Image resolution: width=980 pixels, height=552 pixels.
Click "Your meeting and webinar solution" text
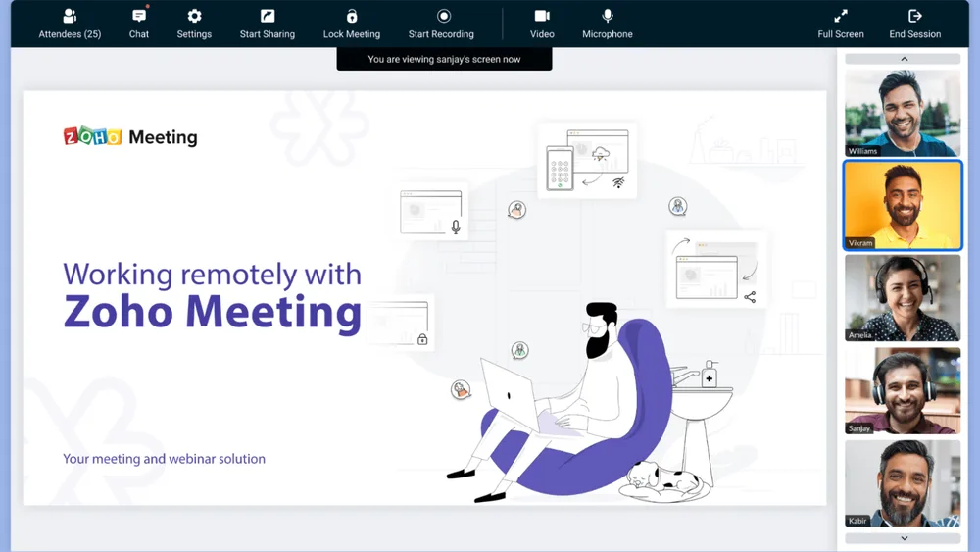tap(164, 459)
